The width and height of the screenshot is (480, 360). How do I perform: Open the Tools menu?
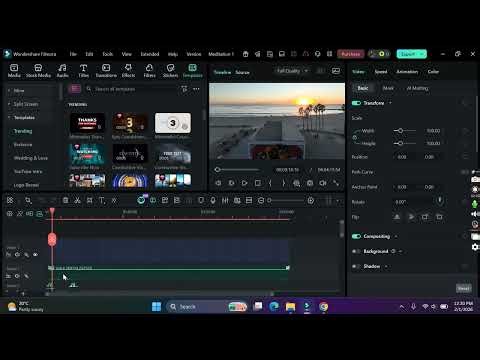pyautogui.click(x=108, y=54)
